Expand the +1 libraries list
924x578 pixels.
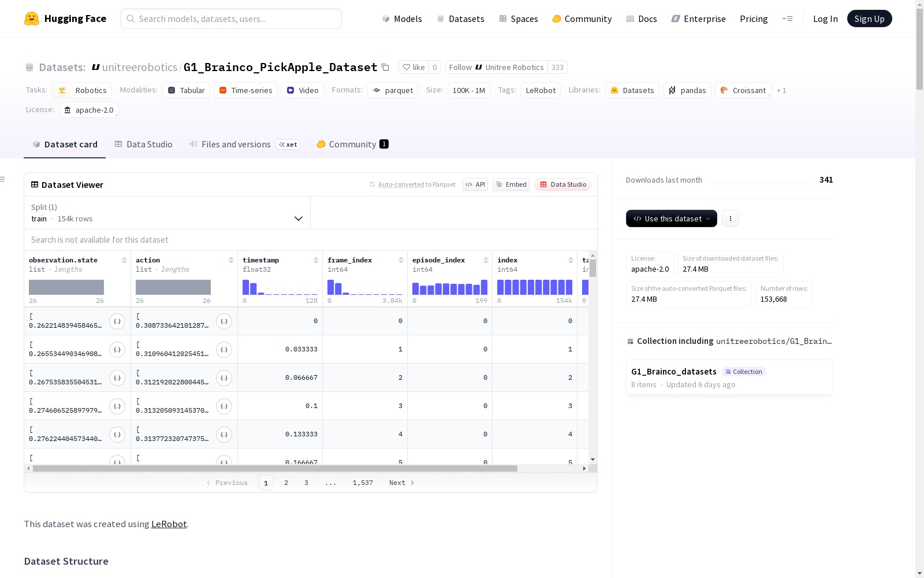[x=781, y=90]
